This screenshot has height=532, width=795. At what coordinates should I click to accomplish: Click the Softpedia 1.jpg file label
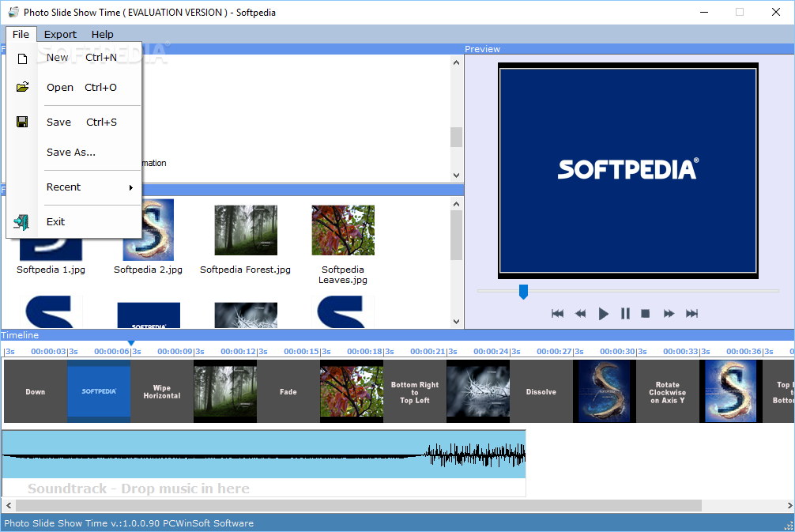(x=51, y=270)
